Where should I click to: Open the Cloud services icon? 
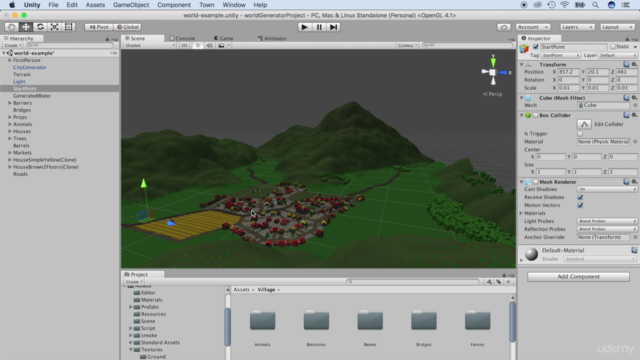(x=504, y=27)
